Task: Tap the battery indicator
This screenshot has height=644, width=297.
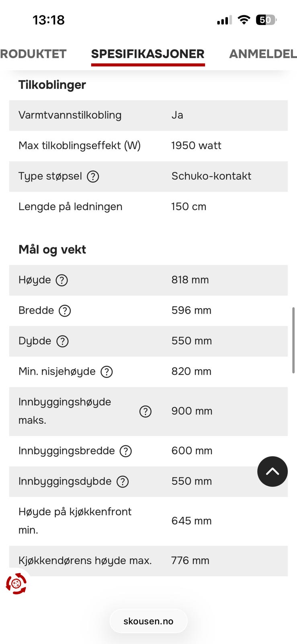Action: 266,20
